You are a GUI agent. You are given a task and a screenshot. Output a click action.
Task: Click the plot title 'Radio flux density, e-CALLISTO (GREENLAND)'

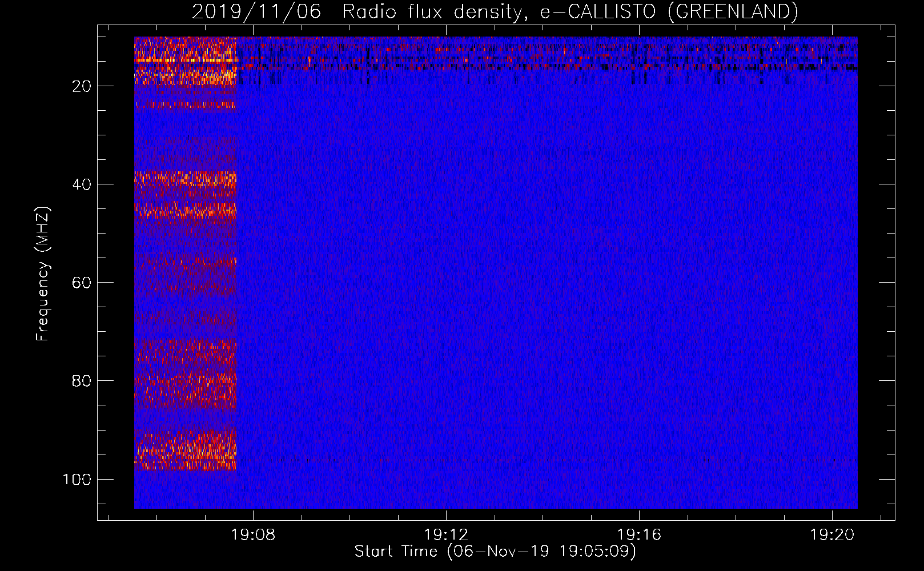point(570,11)
